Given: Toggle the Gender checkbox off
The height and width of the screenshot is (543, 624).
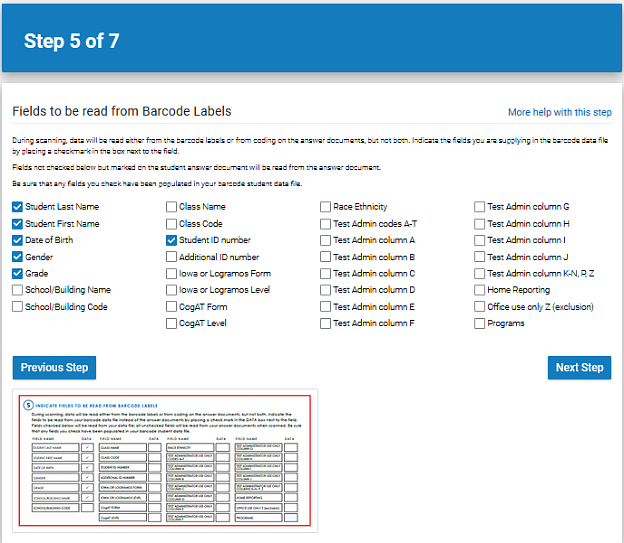Looking at the screenshot, I should [17, 257].
